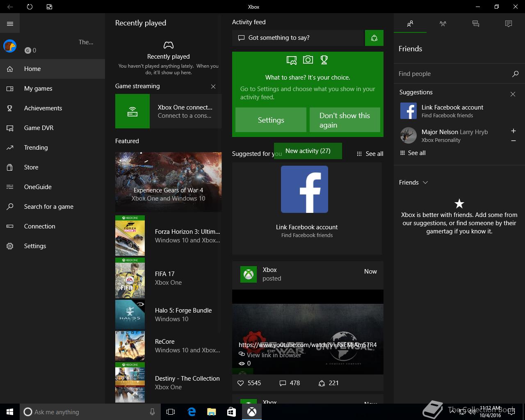This screenshot has width=525, height=420.
Task: Switch to Messages tab icon
Action: (x=476, y=24)
